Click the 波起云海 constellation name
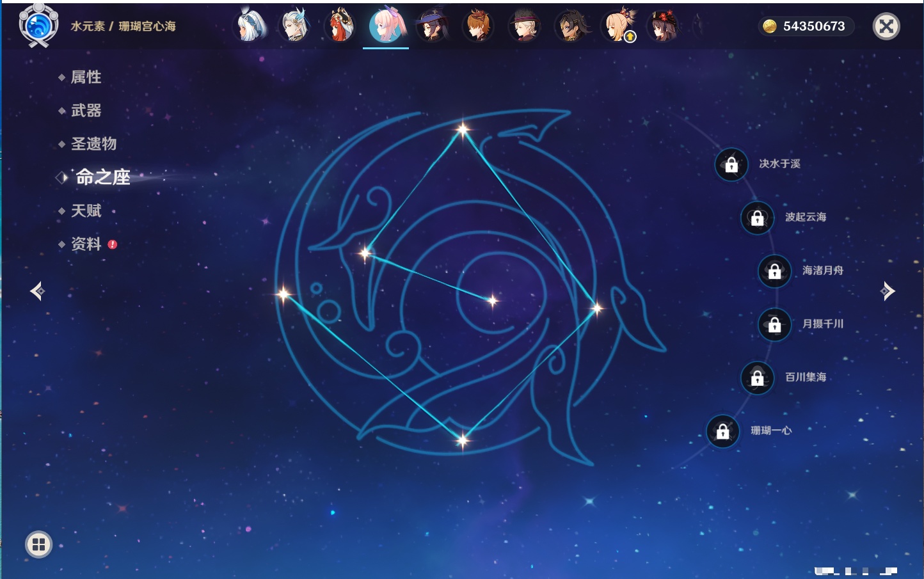The height and width of the screenshot is (579, 924). (x=806, y=217)
